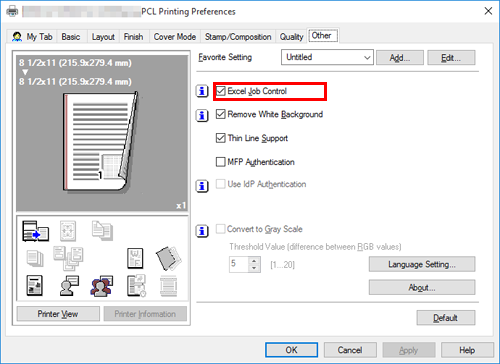Click the user icon on My Tab

[x=17, y=36]
